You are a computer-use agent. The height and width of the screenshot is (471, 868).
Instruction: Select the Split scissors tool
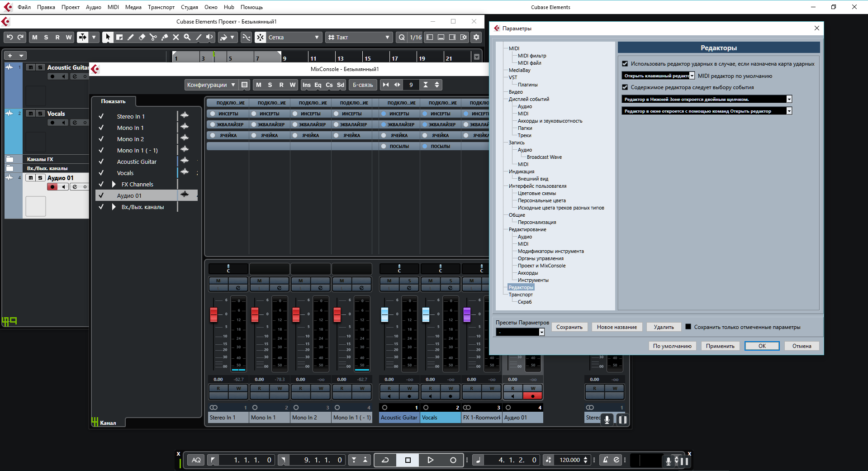click(153, 37)
